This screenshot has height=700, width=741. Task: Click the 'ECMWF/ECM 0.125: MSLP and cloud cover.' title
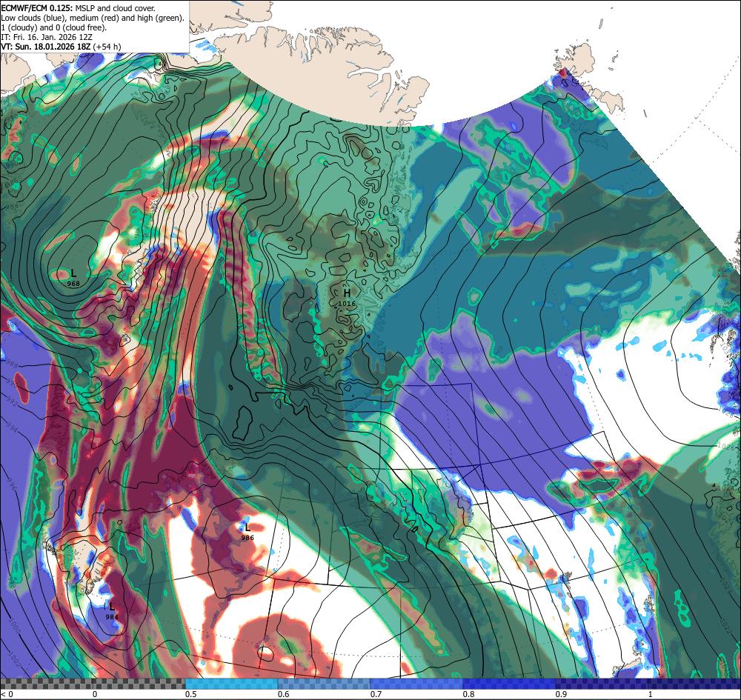click(x=78, y=8)
